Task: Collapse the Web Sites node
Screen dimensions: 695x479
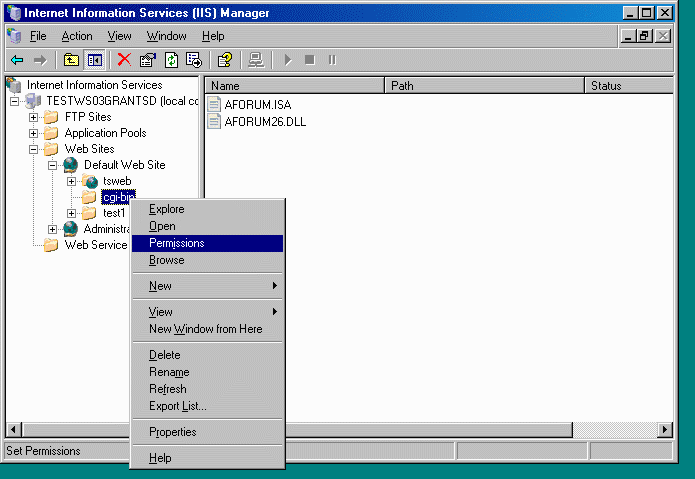Action: click(x=33, y=149)
